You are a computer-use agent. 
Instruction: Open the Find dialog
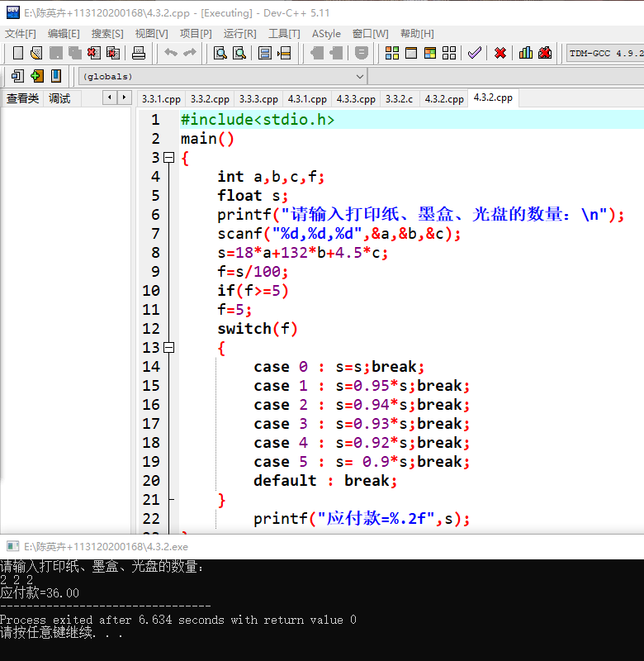[220, 53]
